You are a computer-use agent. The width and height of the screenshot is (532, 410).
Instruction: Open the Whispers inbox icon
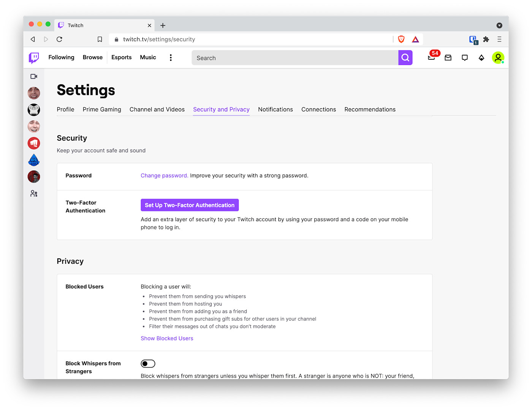(x=448, y=58)
